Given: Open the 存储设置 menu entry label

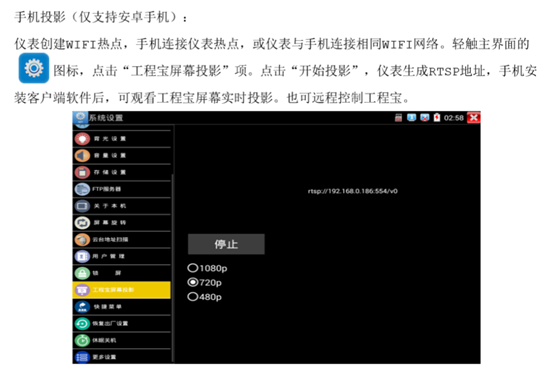Looking at the screenshot, I should (110, 172).
